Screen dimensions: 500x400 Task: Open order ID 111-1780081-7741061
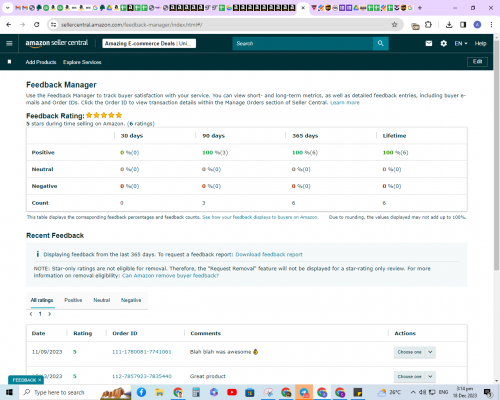(x=142, y=352)
